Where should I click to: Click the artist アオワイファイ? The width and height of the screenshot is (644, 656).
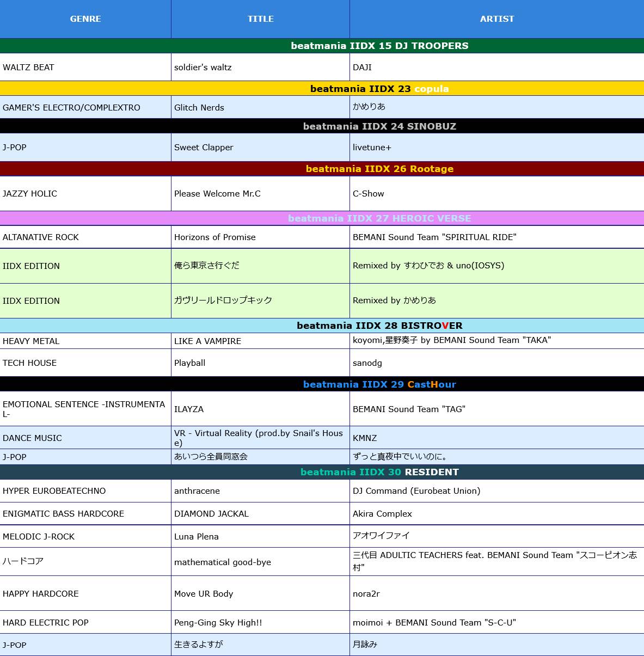tap(381, 536)
